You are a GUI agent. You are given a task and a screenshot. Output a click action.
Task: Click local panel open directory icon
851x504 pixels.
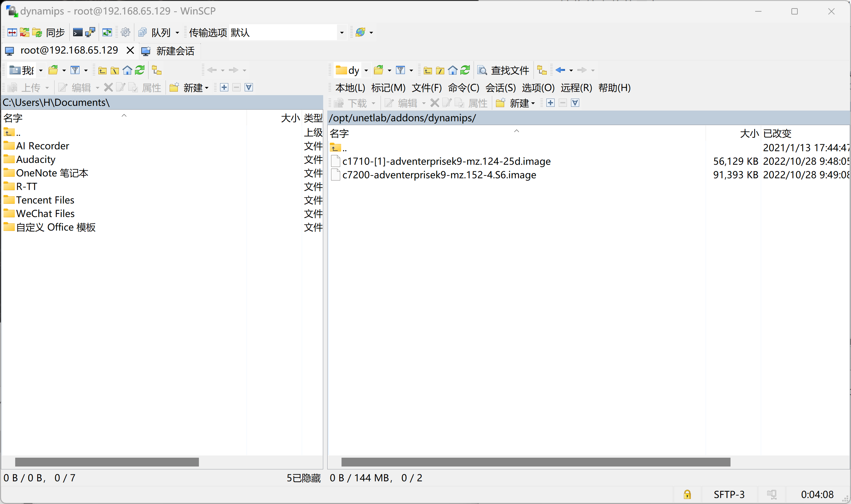tap(53, 70)
